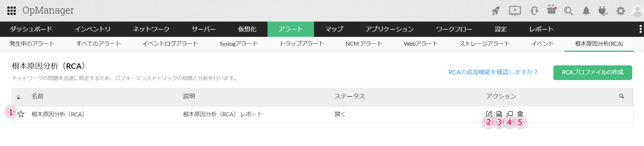Open the apps grid menu icon
The image size is (644, 146).
coord(11,11)
